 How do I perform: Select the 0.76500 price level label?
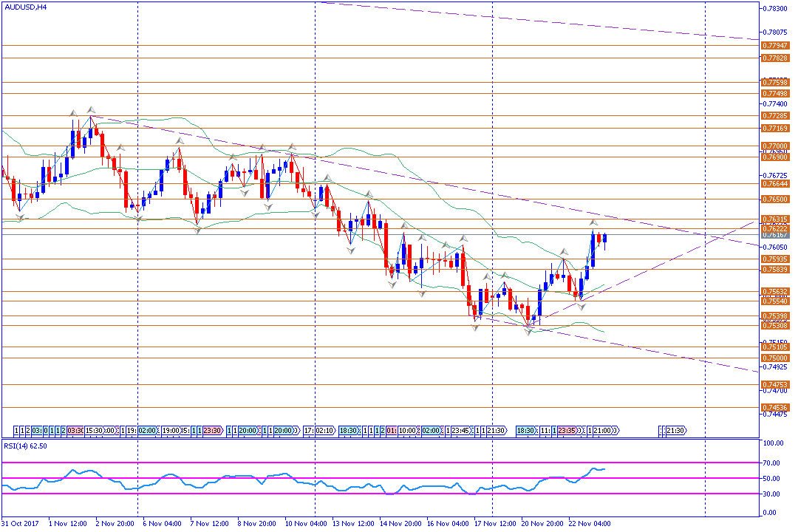coord(775,199)
